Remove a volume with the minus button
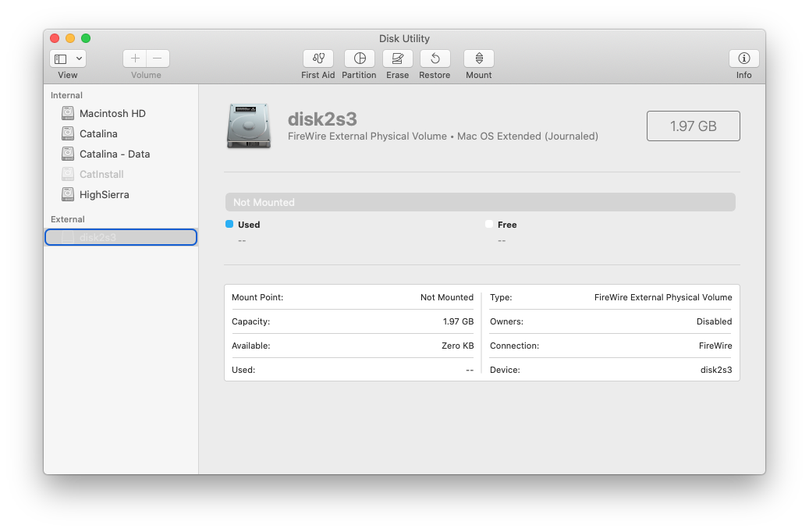Viewport: 809px width, 532px height. (x=158, y=59)
